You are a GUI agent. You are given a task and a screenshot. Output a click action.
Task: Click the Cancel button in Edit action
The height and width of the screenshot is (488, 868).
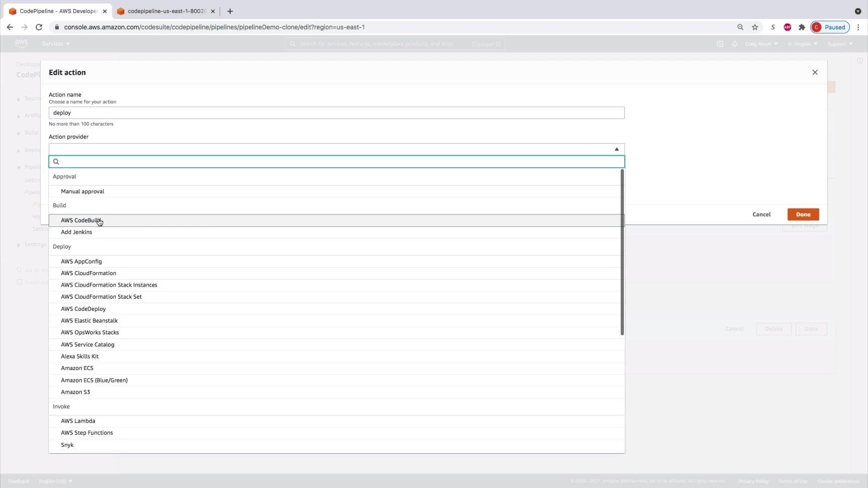coord(762,214)
